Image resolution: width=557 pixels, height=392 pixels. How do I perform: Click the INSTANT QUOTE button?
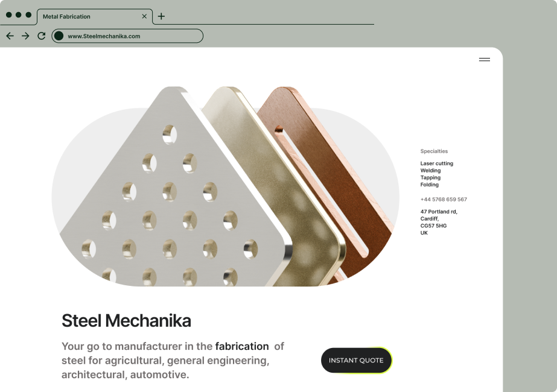point(356,361)
